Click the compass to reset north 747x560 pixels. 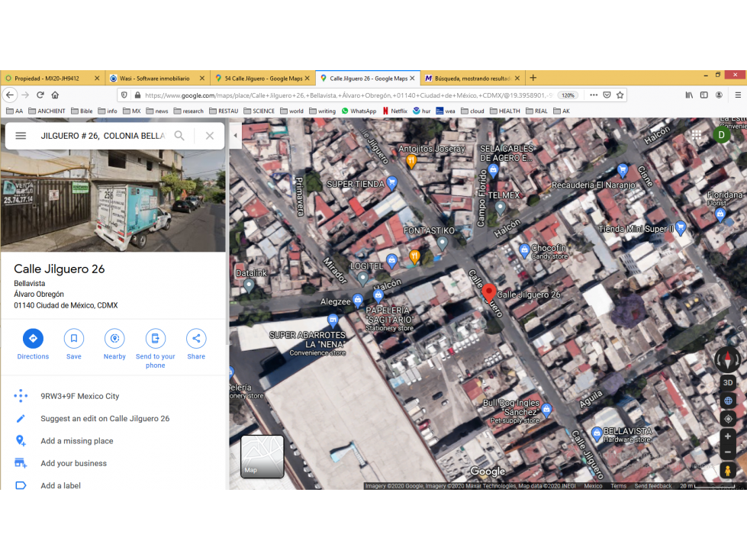pos(727,359)
